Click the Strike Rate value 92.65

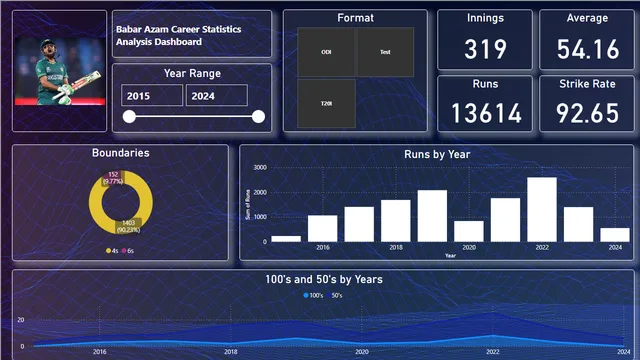(587, 113)
